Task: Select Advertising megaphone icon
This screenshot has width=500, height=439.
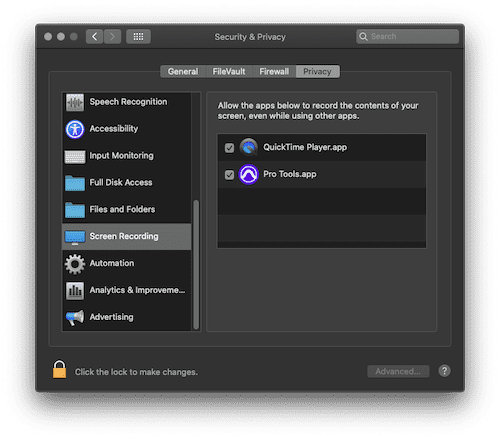Action: coord(75,318)
